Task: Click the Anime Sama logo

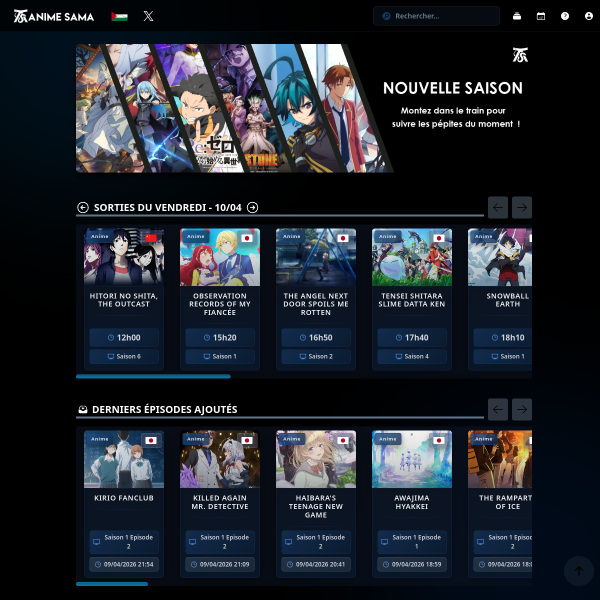Action: coord(53,16)
